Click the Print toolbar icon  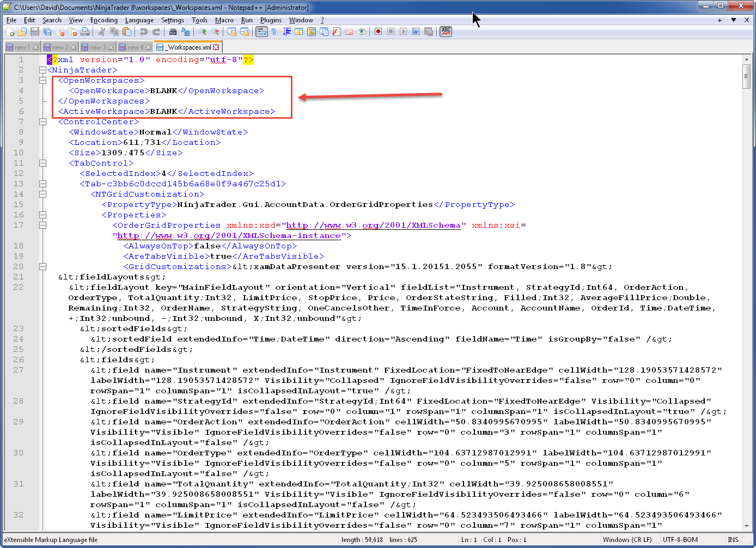85,32
